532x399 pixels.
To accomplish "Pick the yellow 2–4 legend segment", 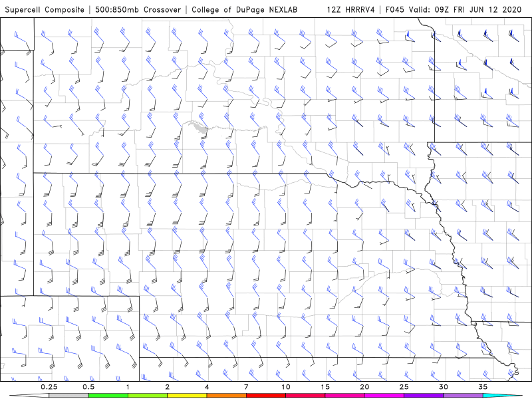I will tap(187, 396).
